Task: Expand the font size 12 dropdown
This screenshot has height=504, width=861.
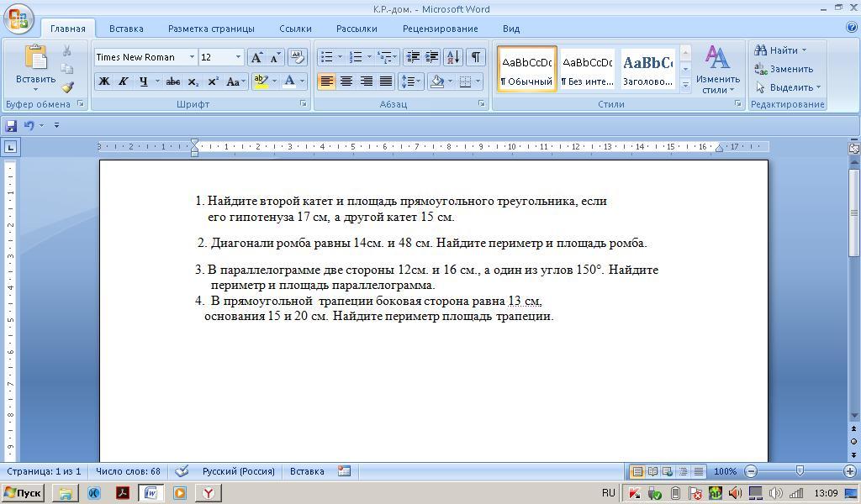Action: point(238,57)
